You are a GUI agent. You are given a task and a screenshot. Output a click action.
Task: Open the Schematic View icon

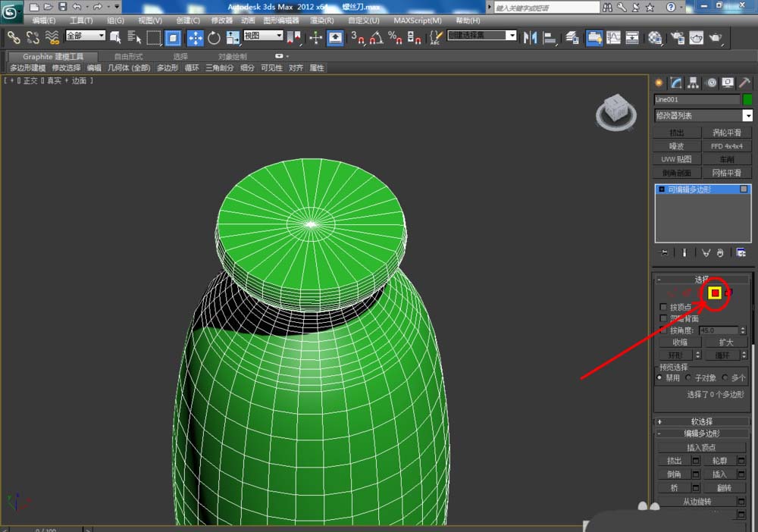pos(632,37)
